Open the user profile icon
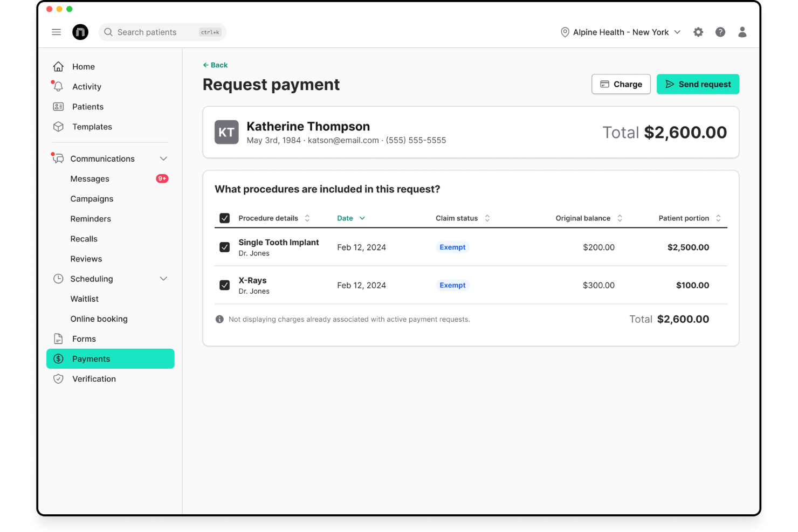Image resolution: width=798 pixels, height=532 pixels. click(742, 32)
